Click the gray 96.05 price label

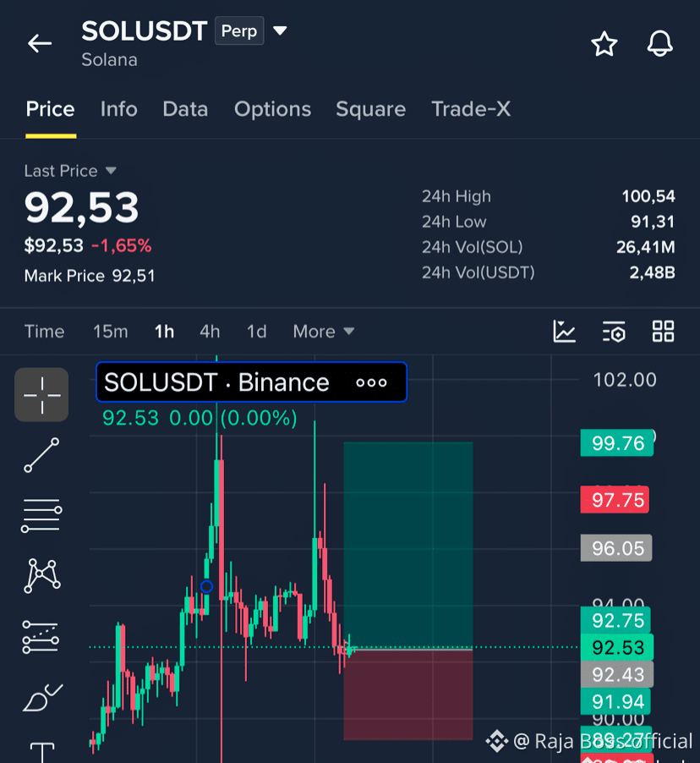coord(615,548)
